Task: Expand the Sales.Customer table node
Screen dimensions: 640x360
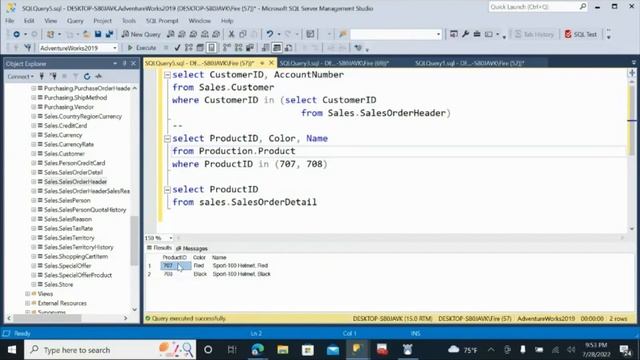Action: point(33,153)
